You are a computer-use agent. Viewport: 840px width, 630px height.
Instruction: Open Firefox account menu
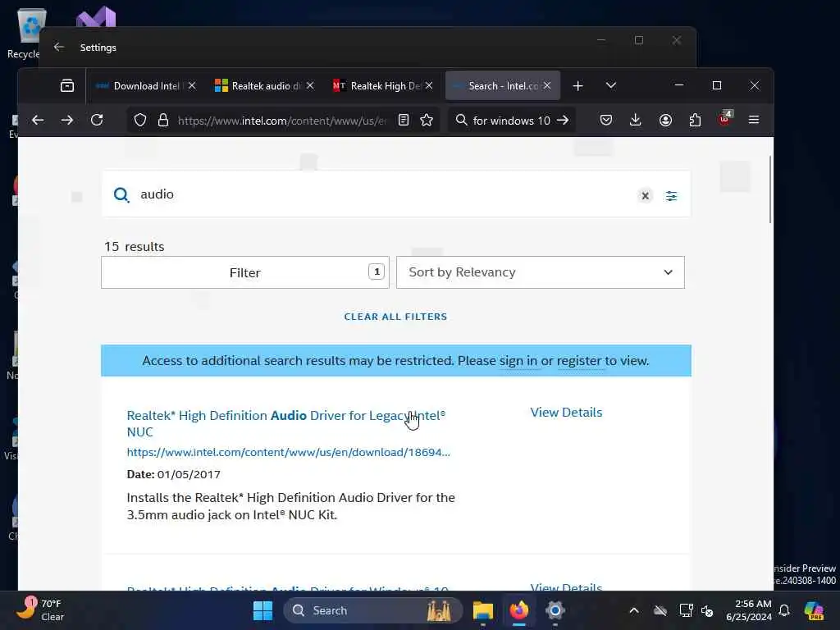click(x=665, y=120)
